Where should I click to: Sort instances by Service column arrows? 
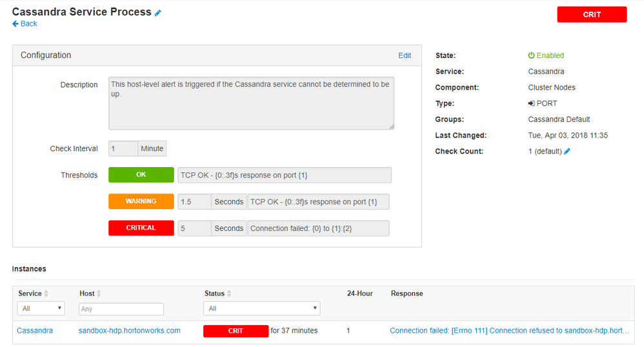(x=46, y=293)
